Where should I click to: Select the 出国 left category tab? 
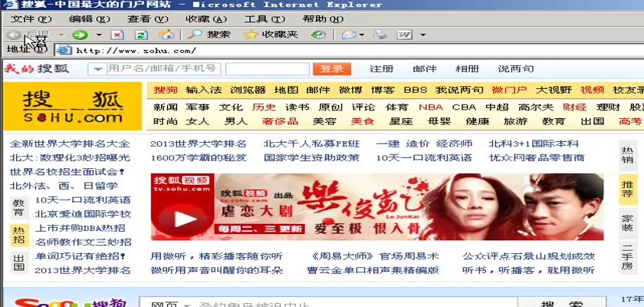[18, 262]
